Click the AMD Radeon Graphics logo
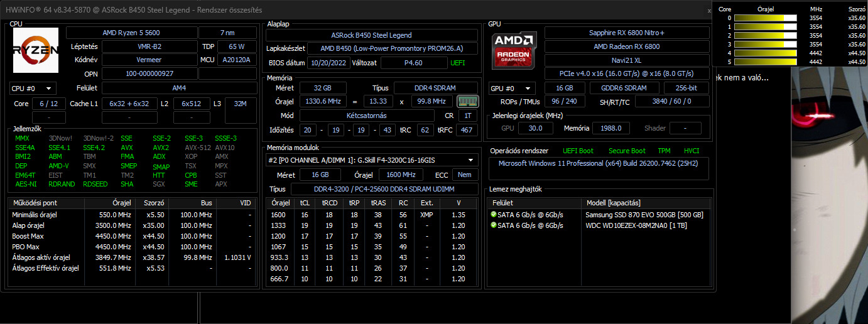The height and width of the screenshot is (324, 868). [x=514, y=50]
